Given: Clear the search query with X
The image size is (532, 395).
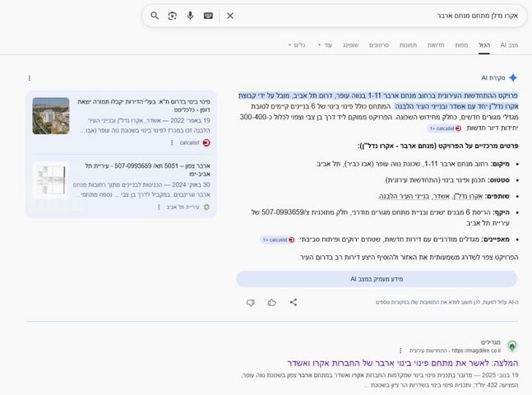Looking at the screenshot, I should pyautogui.click(x=230, y=16).
